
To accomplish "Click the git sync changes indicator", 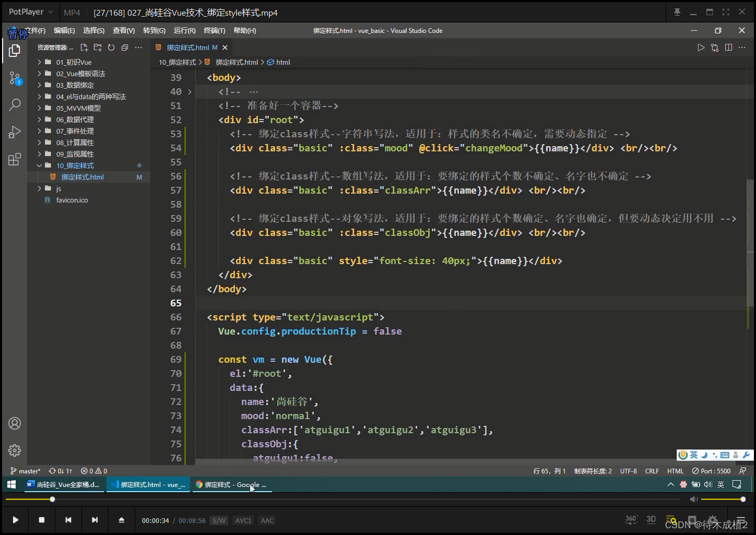I will (x=61, y=471).
